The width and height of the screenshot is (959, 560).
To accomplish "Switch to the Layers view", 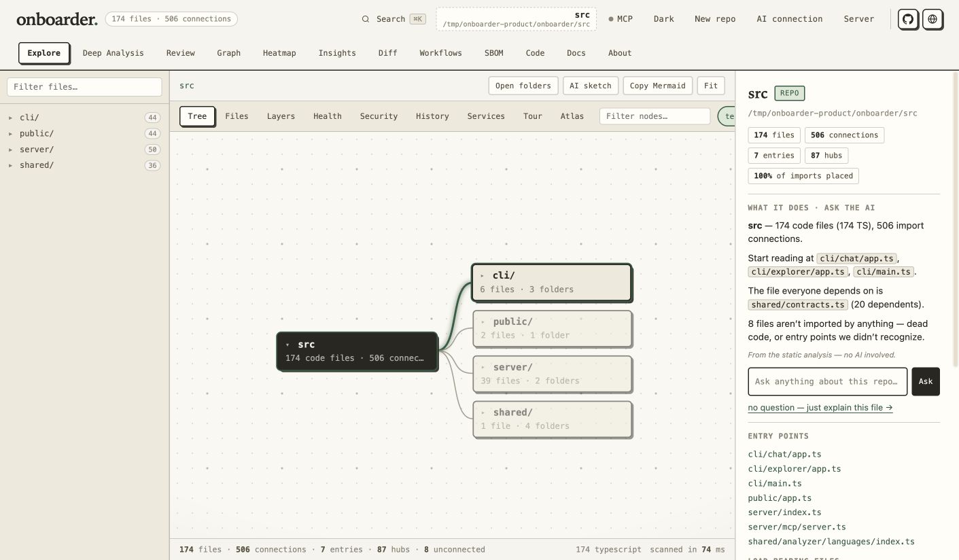I will pos(281,116).
